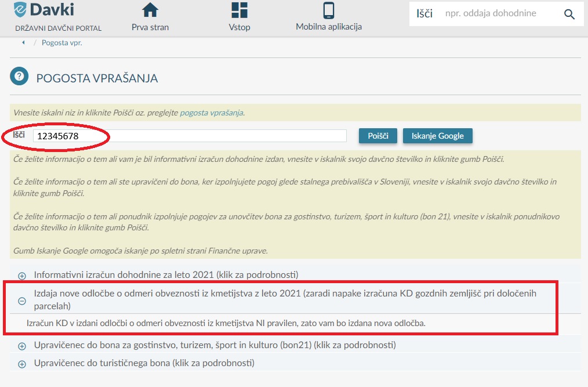588x387 pixels.
Task: Click the magnifier search icon
Action: pos(569,14)
